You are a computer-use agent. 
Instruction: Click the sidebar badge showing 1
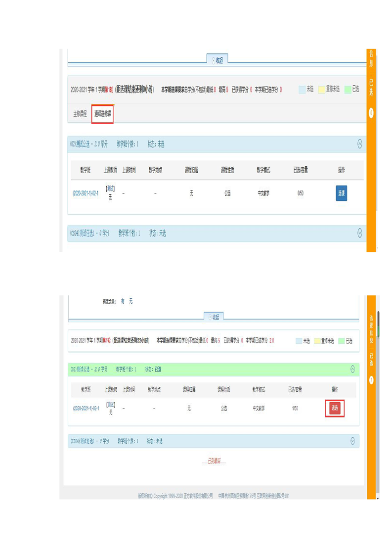click(371, 380)
